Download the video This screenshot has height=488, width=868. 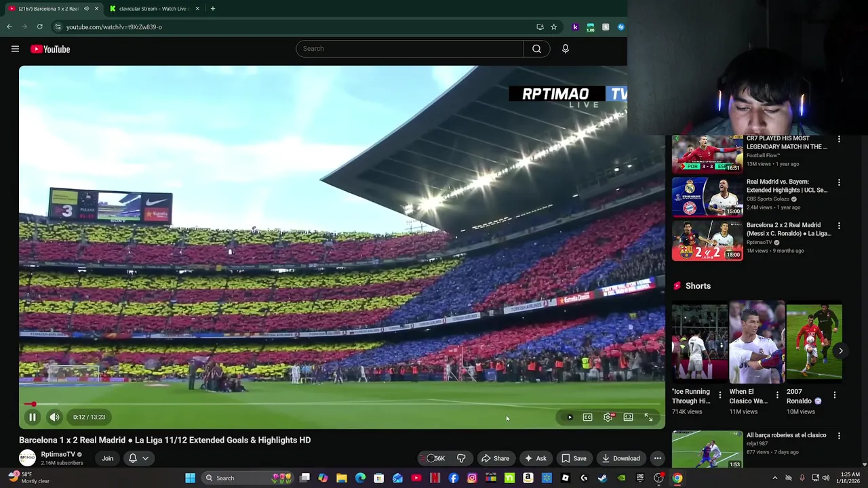[620, 458]
